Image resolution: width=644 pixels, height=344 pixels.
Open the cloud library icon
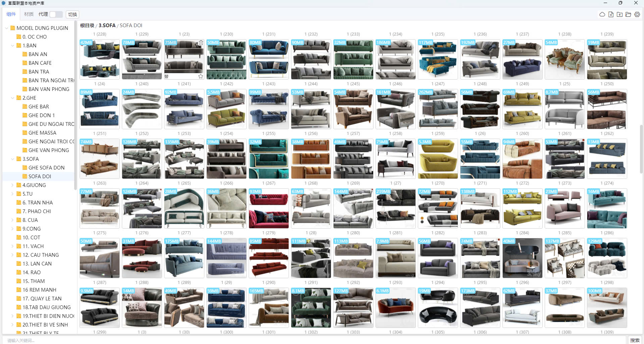point(602,14)
